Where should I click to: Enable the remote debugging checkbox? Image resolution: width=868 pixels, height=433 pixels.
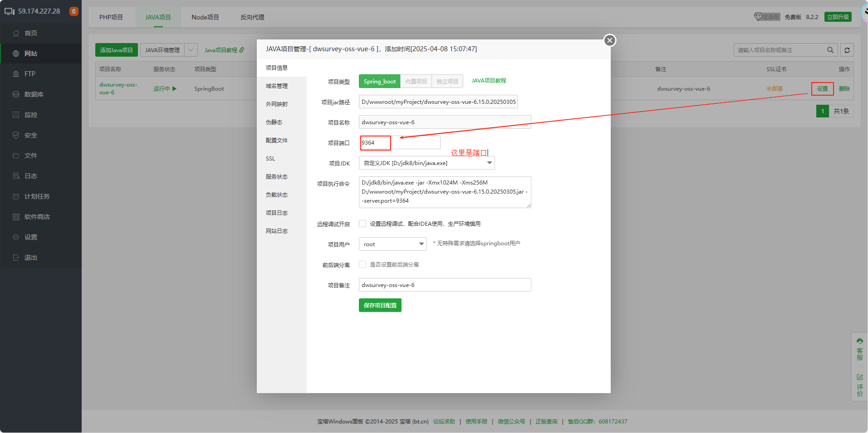pos(363,224)
